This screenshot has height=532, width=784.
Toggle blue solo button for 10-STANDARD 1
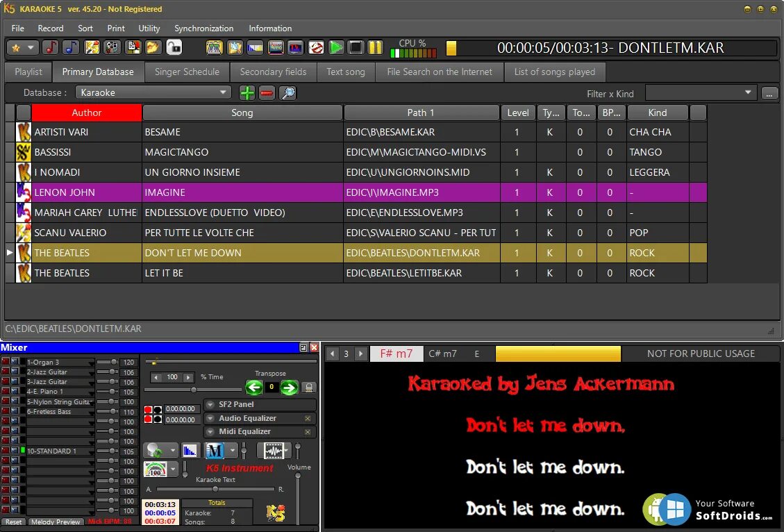(x=15, y=451)
